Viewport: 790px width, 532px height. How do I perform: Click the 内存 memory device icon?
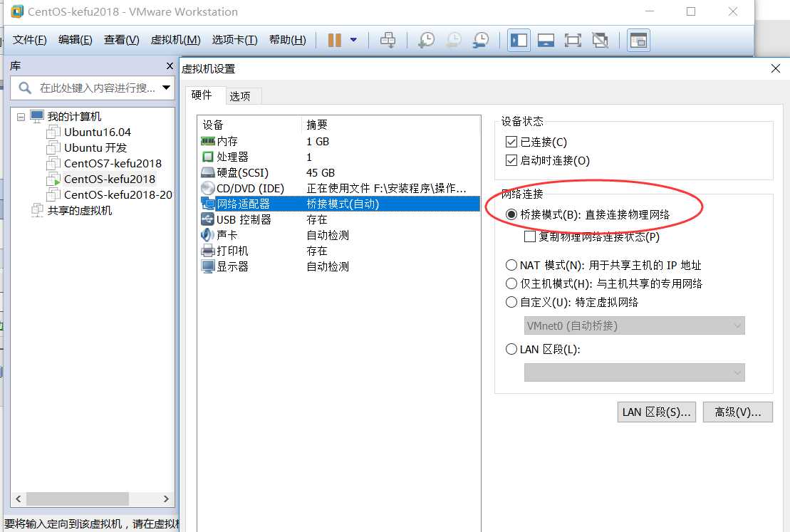click(x=208, y=141)
